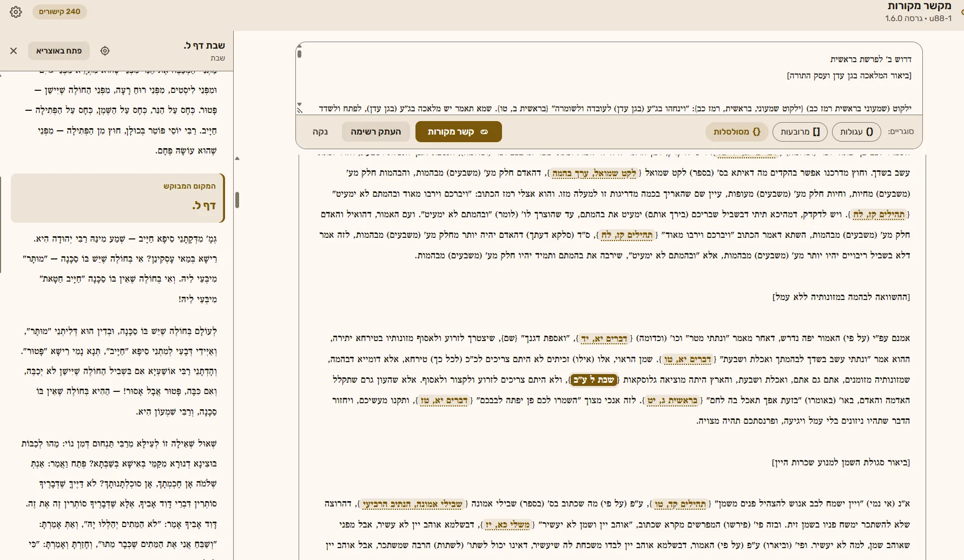The width and height of the screenshot is (964, 560).
Task: Click the דרוש ב' לפרשת בראשית line
Action: click(x=870, y=59)
